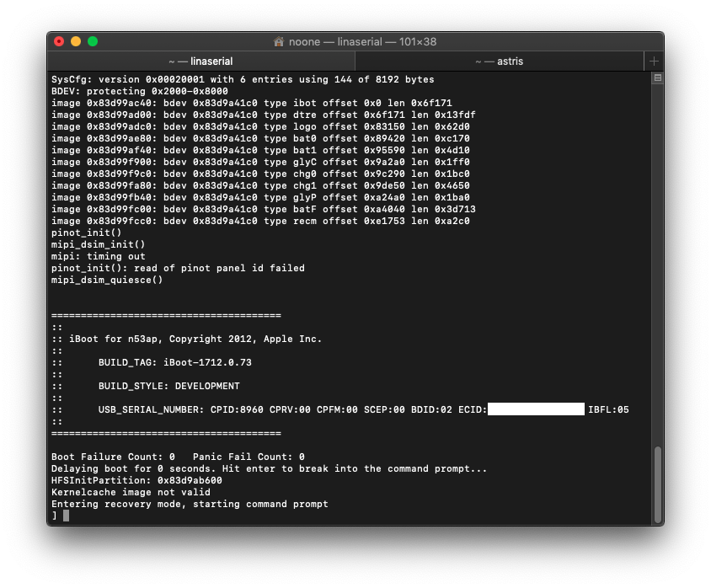Screen dimensions: 711x588
Task: Click the image line with type batF
Action: [263, 209]
